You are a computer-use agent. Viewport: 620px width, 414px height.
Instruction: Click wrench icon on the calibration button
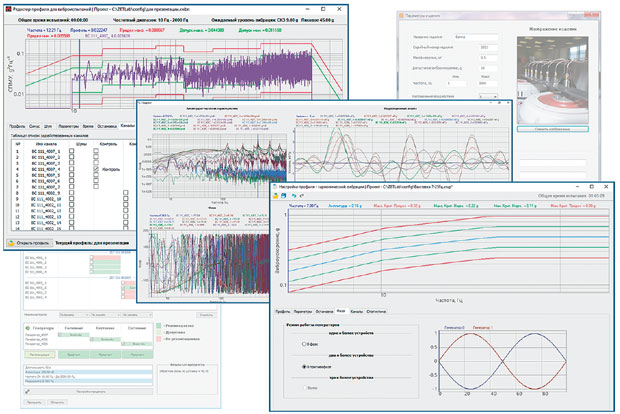[x=28, y=391]
